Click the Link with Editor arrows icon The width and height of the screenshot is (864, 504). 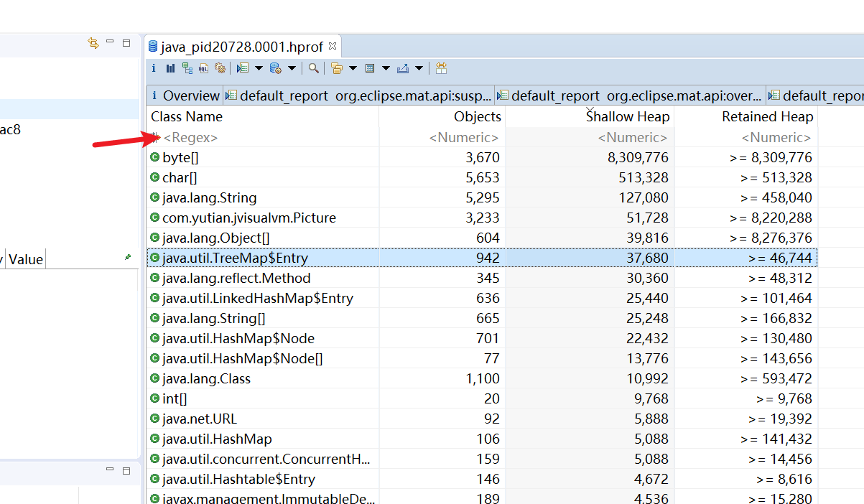click(93, 43)
